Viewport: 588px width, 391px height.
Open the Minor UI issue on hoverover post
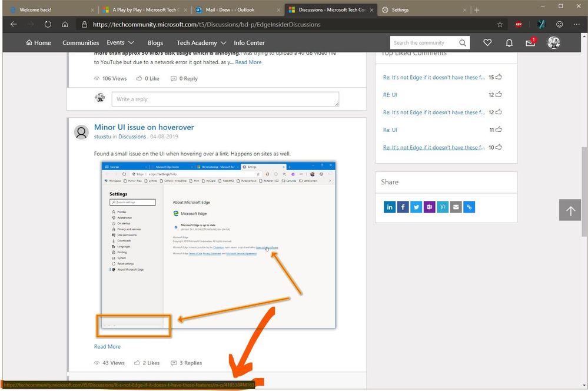144,127
